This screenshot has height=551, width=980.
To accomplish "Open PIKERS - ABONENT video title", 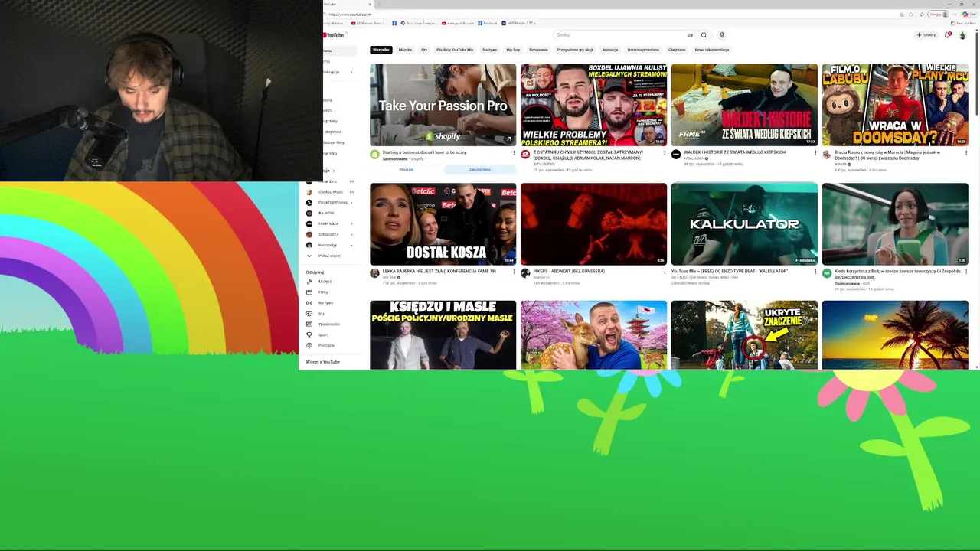I will pyautogui.click(x=569, y=272).
